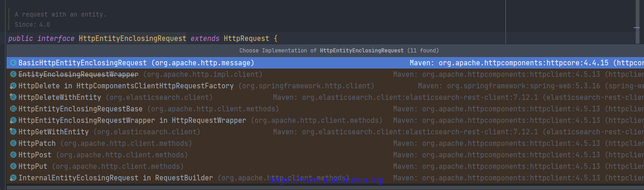Click the BasicHttpEntityEnclosingRequest class icon
This screenshot has height=190, width=644.
[x=13, y=63]
